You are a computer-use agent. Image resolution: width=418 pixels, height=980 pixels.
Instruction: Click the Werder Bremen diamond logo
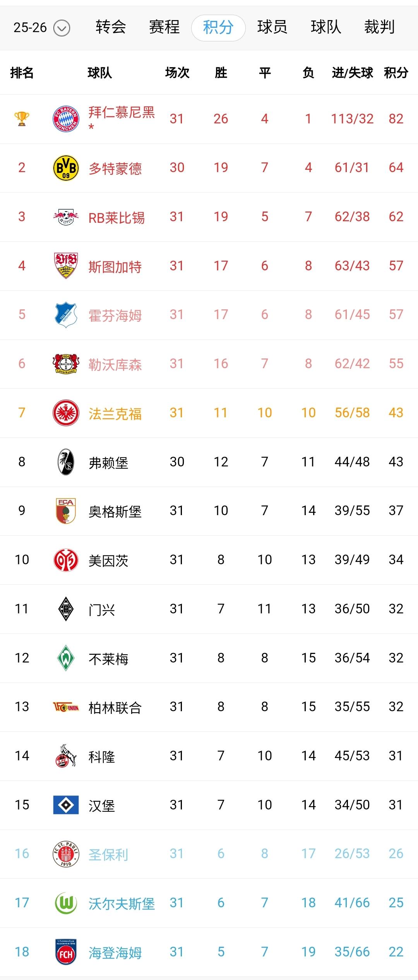tap(66, 658)
